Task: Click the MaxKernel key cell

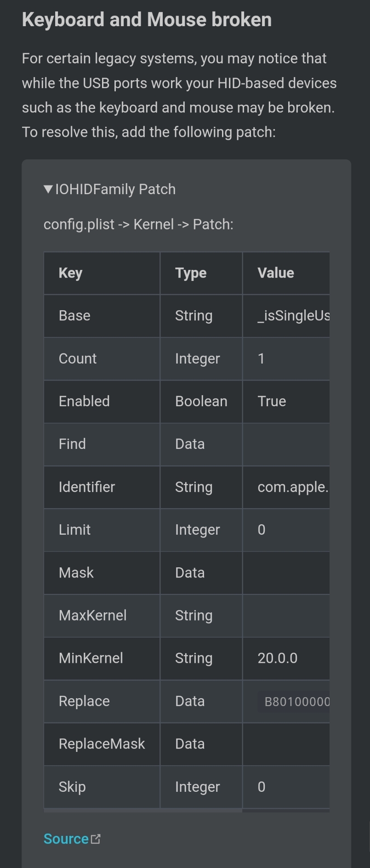Action: [x=92, y=616]
